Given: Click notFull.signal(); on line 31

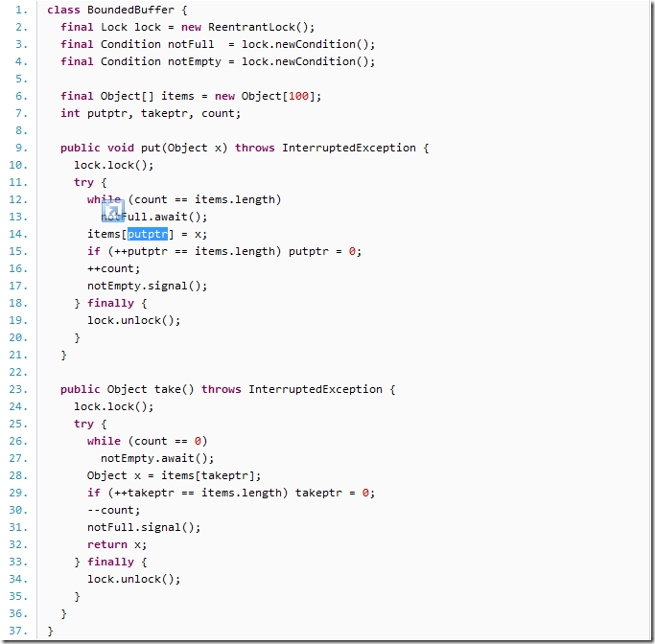Looking at the screenshot, I should click(x=144, y=527).
